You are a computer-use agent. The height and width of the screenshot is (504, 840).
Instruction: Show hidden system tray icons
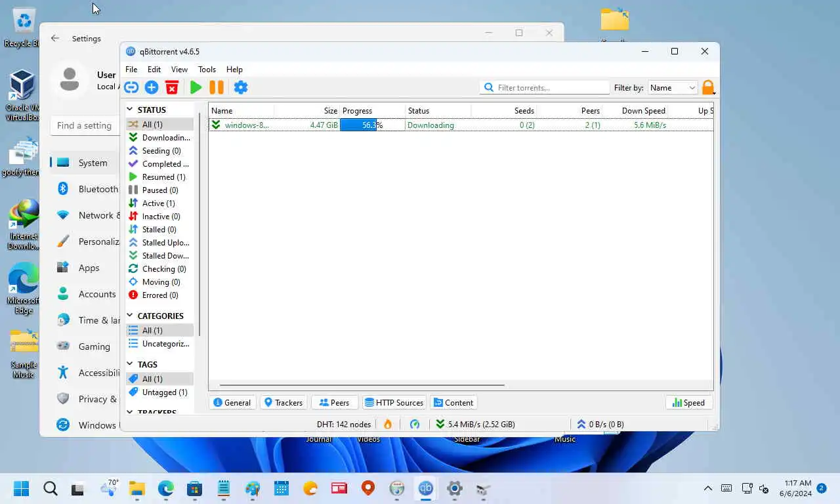pyautogui.click(x=708, y=488)
